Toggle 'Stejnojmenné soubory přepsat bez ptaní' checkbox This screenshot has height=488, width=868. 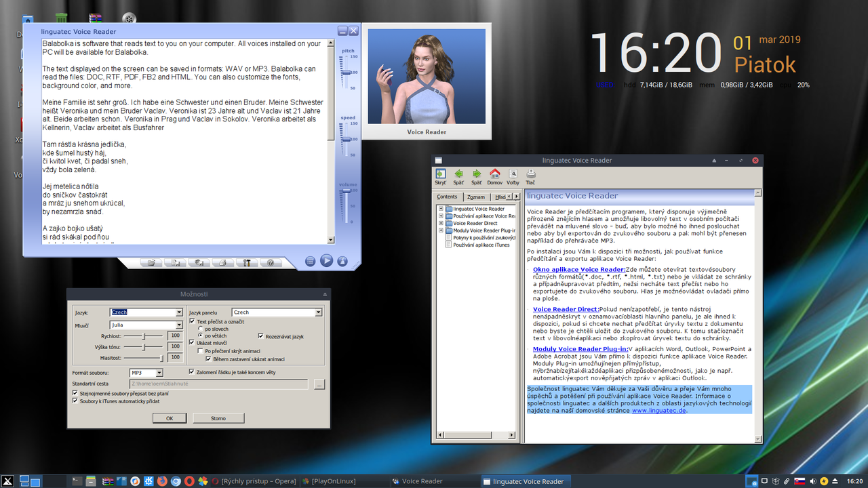point(75,393)
